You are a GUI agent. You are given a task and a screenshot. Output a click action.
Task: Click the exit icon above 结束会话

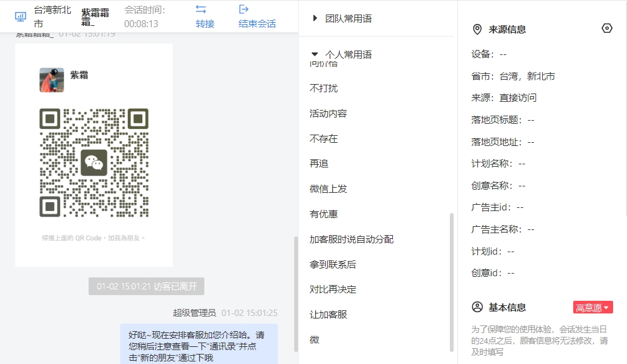pyautogui.click(x=244, y=9)
